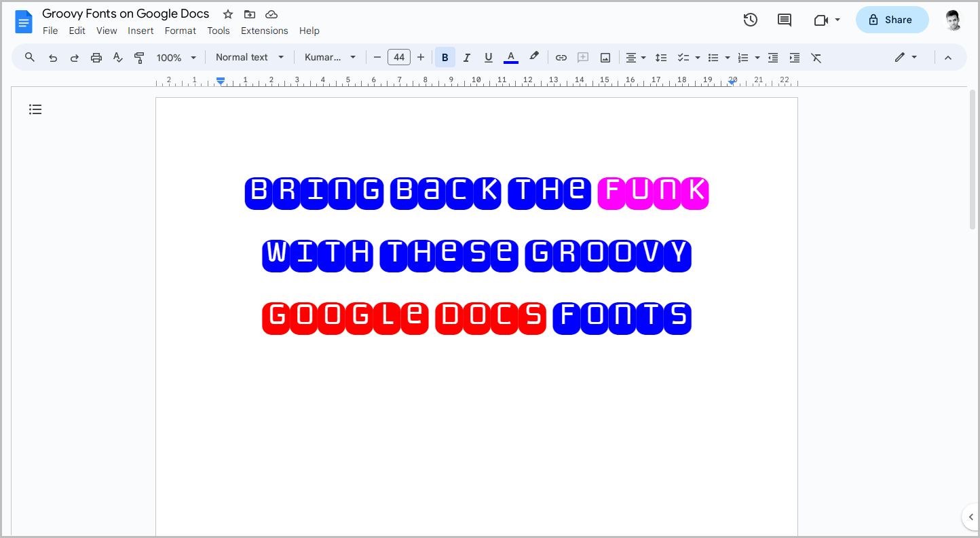
Task: Open version history
Action: tap(750, 20)
